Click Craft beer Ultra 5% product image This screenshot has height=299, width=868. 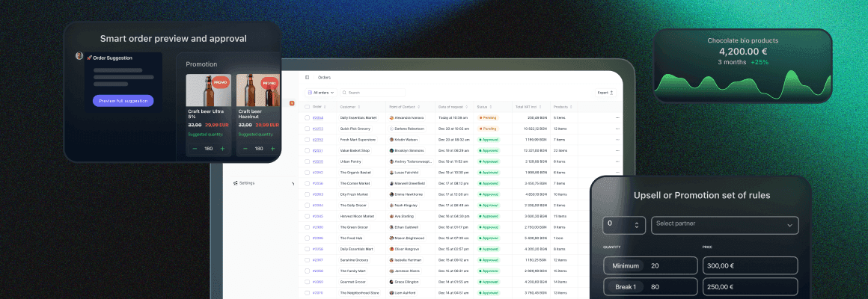pyautogui.click(x=209, y=90)
